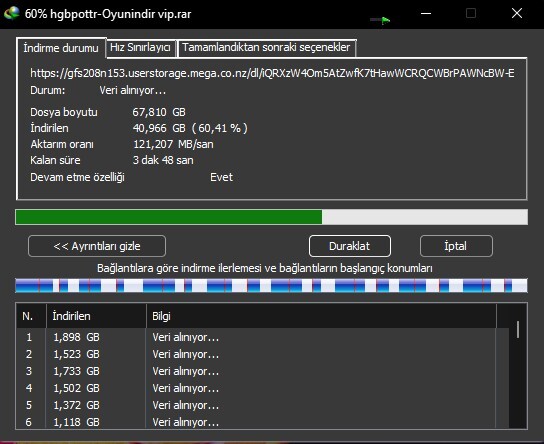Cancel download with İptal button
Screen dimensions: 544x444
[456, 246]
